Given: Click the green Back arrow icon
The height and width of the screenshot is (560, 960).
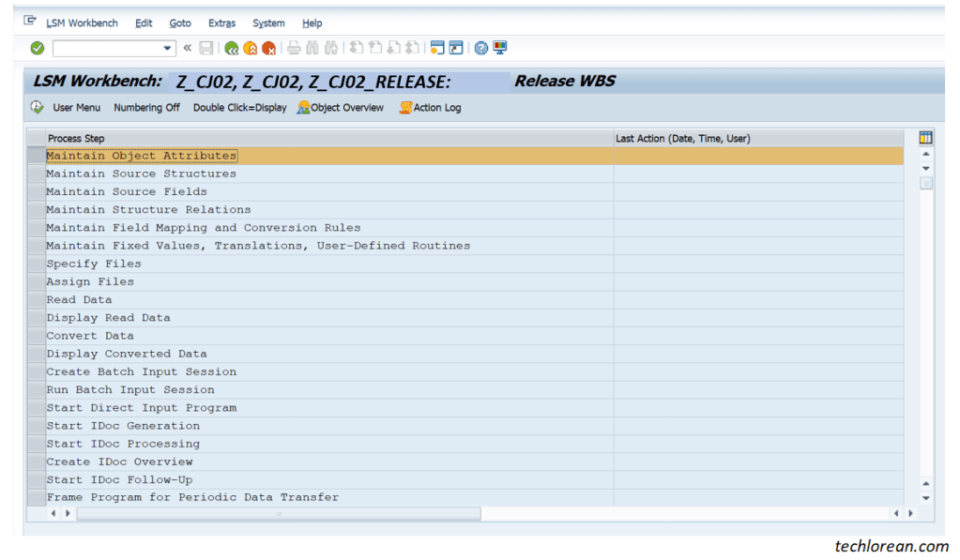Looking at the screenshot, I should click(x=232, y=48).
